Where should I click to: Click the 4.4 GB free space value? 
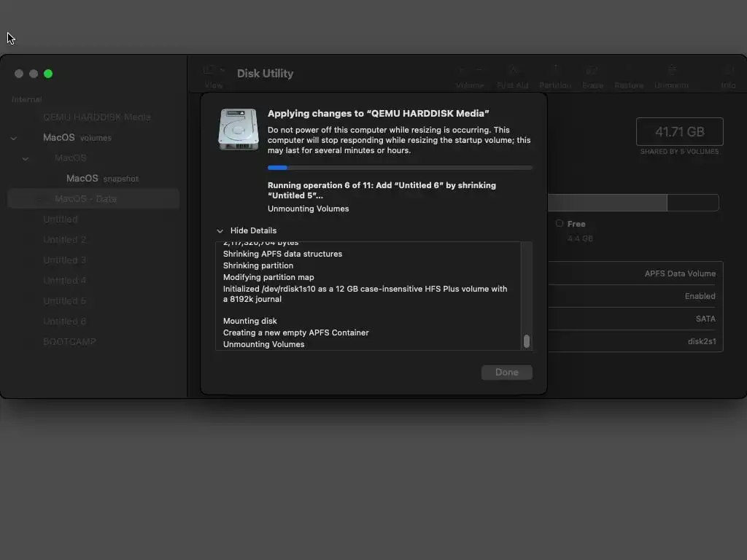coord(580,238)
